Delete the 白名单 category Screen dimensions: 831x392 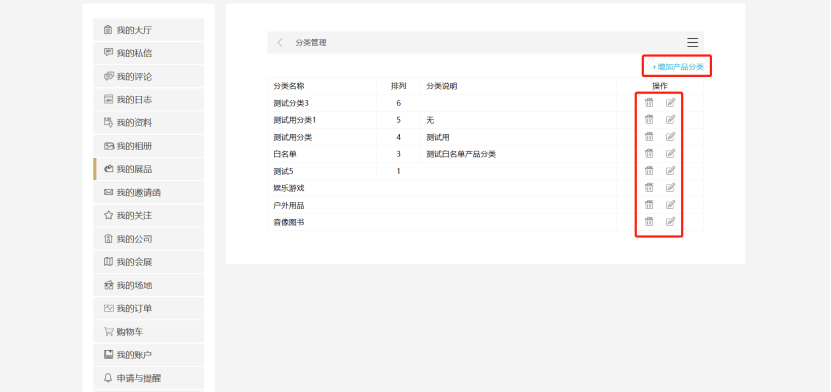(x=649, y=154)
